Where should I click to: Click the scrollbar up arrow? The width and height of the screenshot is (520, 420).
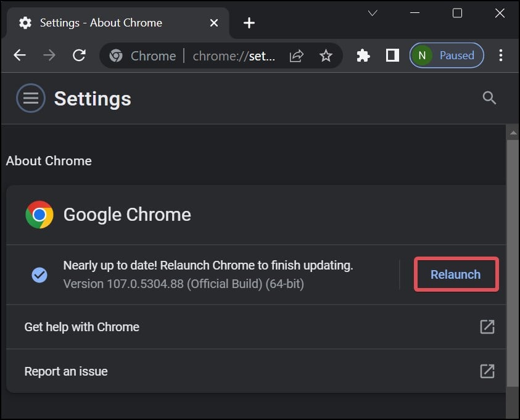(513, 133)
